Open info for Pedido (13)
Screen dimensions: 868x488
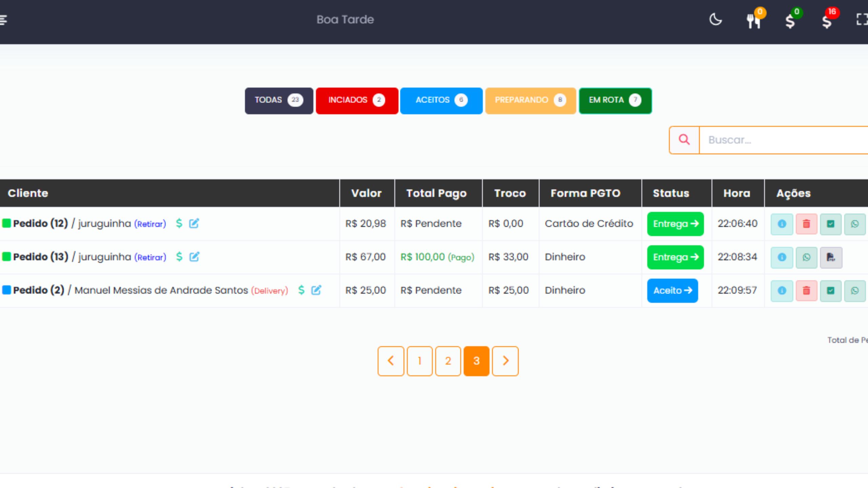pyautogui.click(x=782, y=257)
